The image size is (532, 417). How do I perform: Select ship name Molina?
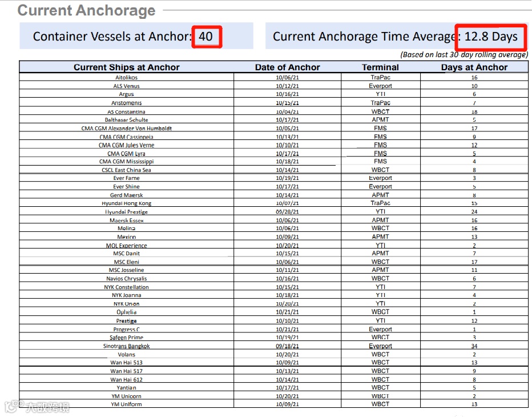pos(126,228)
